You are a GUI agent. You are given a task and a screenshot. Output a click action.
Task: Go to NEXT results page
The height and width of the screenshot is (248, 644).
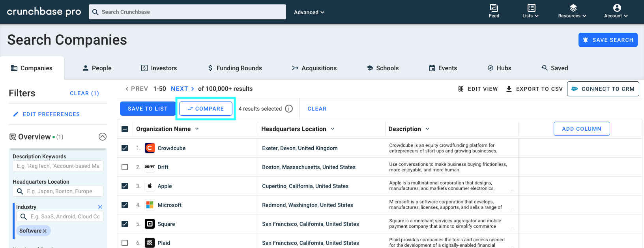(183, 89)
